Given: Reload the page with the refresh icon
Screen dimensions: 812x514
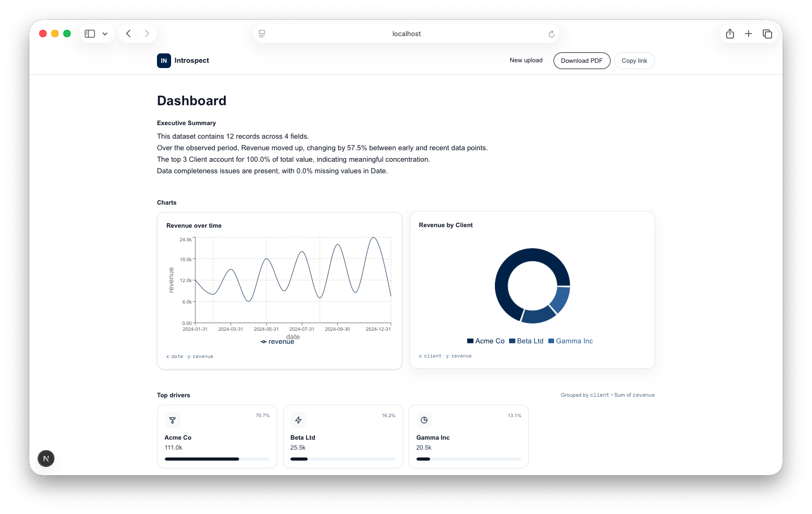Looking at the screenshot, I should point(551,34).
